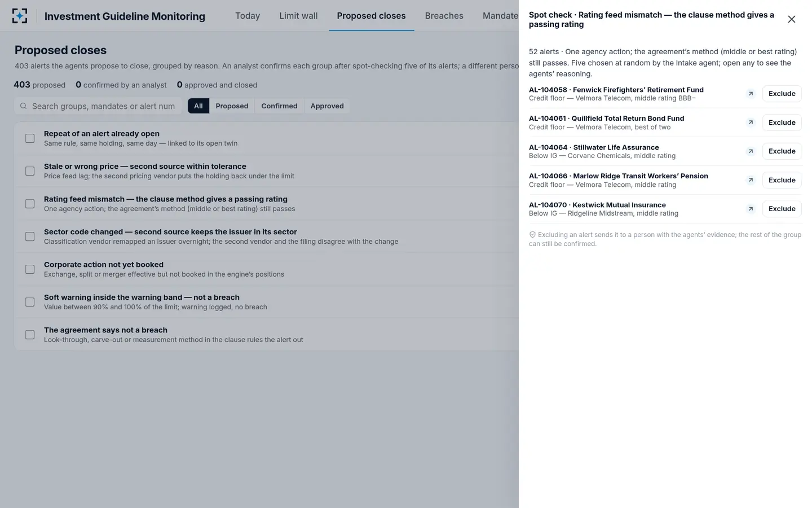Switch to the Today tab
Screen dimensions: 812x508
tap(248, 16)
